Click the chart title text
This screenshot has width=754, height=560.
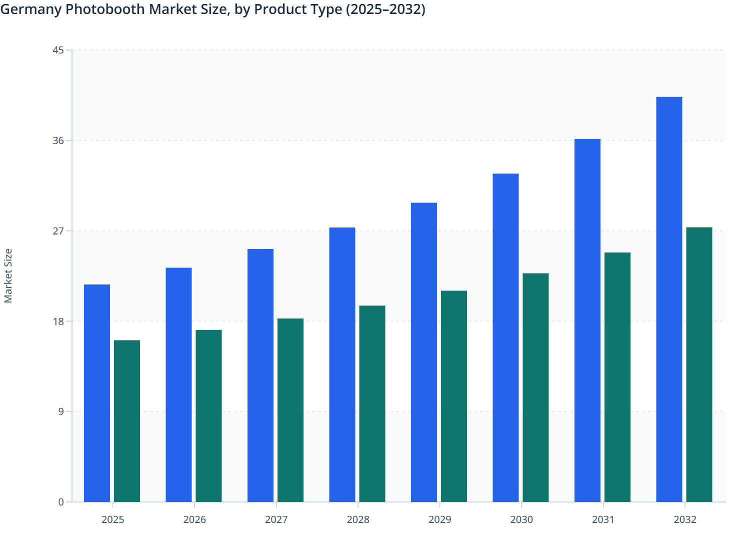pos(213,9)
